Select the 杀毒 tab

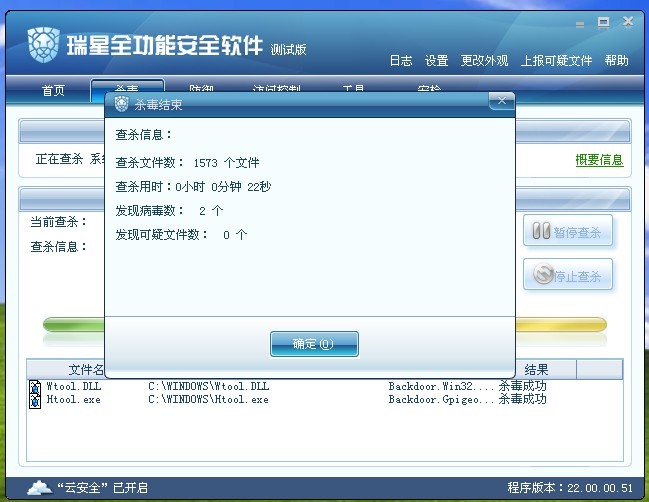pos(127,90)
